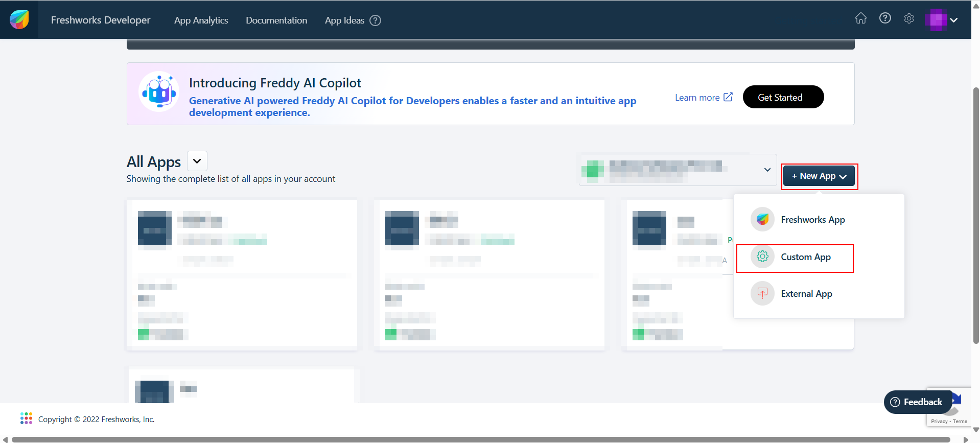The height and width of the screenshot is (443, 980).
Task: Click the External App upload icon
Action: pos(762,293)
